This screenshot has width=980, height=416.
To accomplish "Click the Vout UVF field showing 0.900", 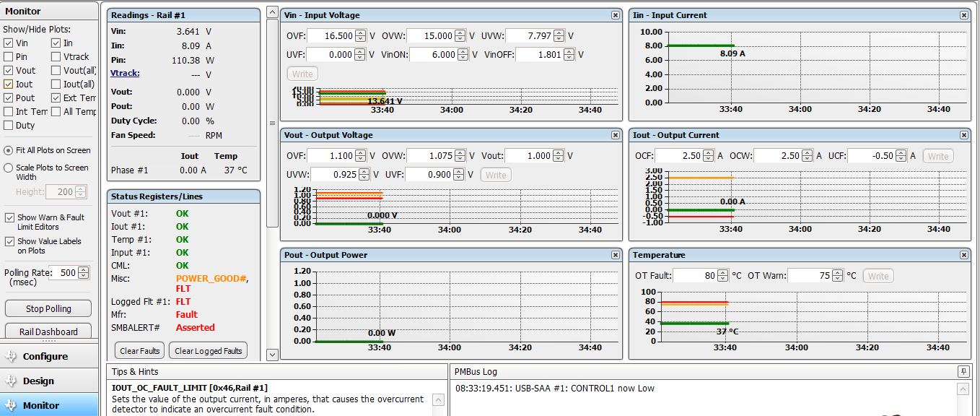I will (x=430, y=174).
